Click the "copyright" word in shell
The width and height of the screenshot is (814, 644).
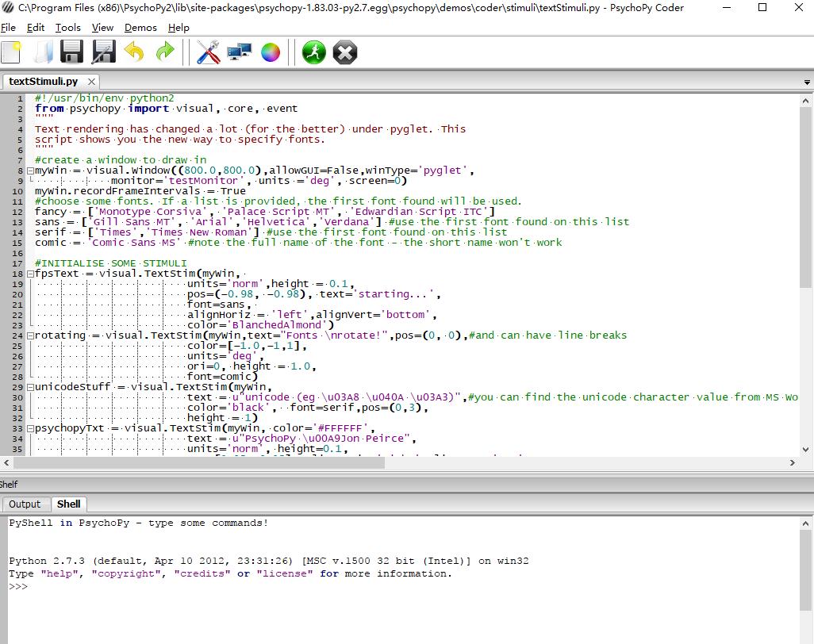126,574
